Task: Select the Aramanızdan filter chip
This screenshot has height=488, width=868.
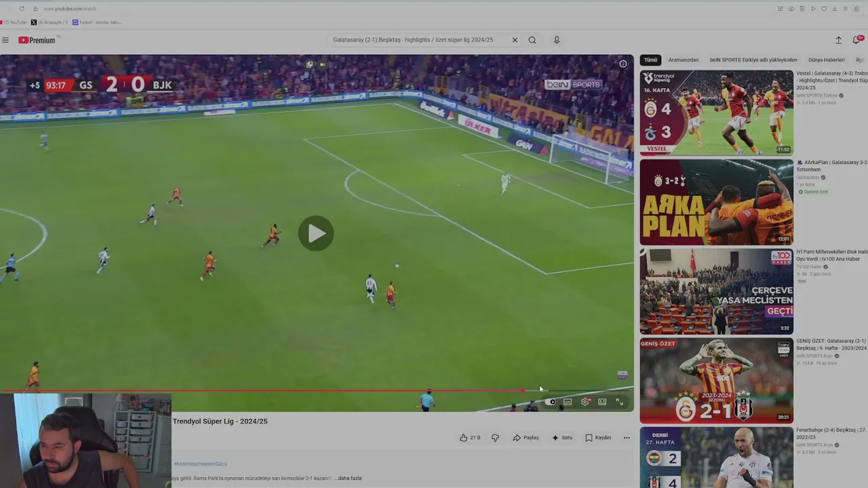Action: [684, 60]
